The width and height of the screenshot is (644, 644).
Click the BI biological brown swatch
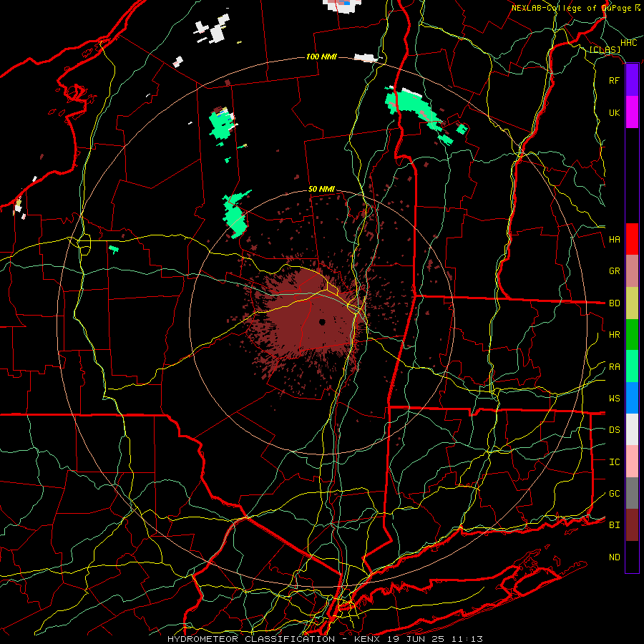pos(632,525)
